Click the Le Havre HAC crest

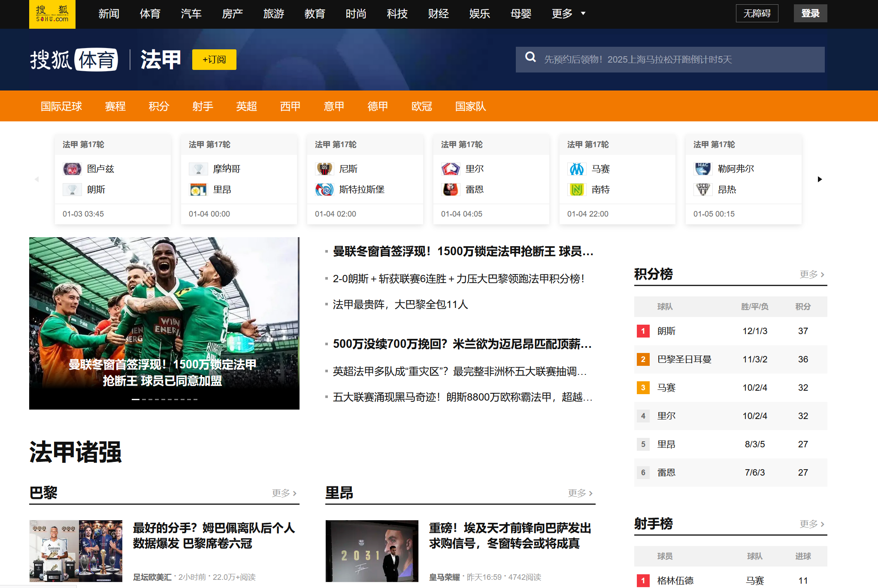(x=702, y=169)
